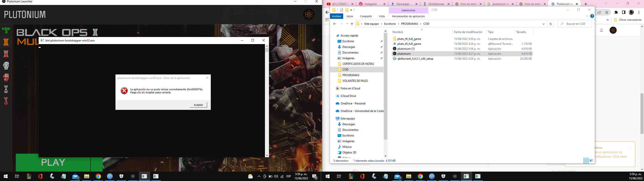Screen dimensions: 644x181
Task: Select the plutonium (1) application file
Action: pos(462,49)
